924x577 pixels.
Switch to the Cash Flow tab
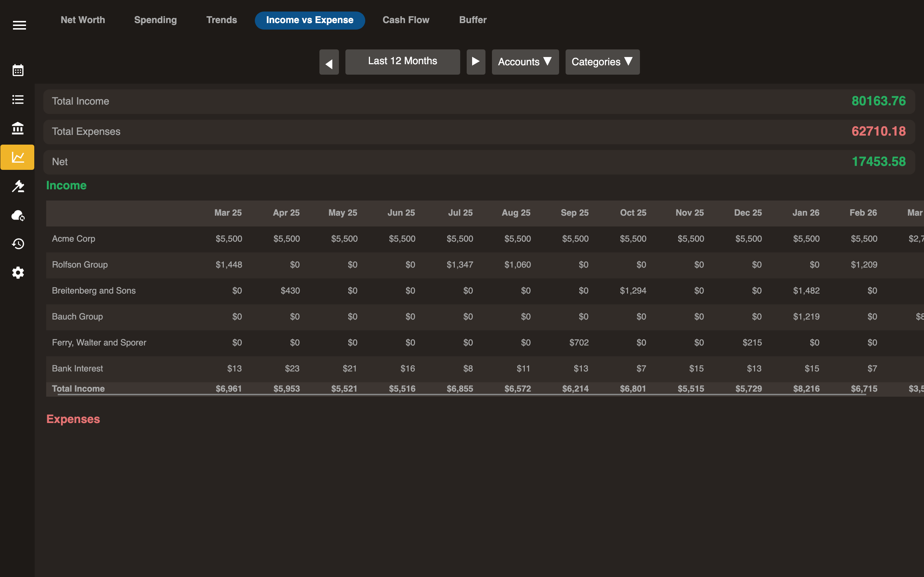point(405,20)
